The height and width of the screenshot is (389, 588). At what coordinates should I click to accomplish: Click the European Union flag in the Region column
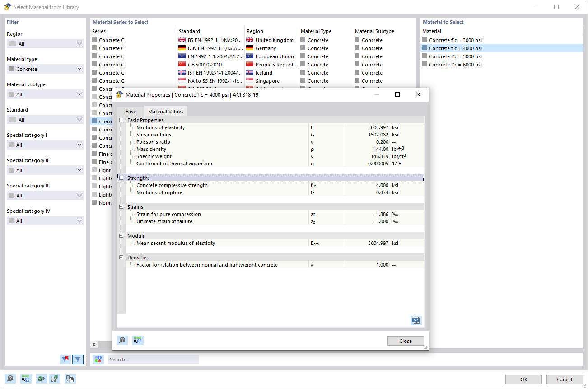250,56
